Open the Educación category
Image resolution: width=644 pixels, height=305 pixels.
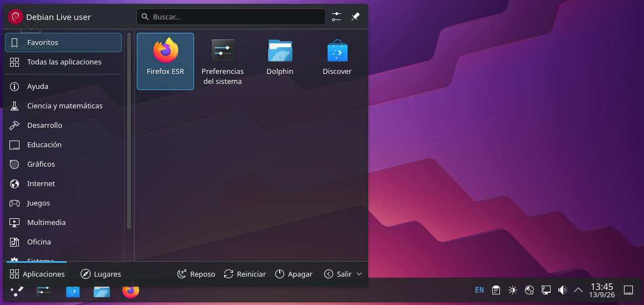coord(63,145)
